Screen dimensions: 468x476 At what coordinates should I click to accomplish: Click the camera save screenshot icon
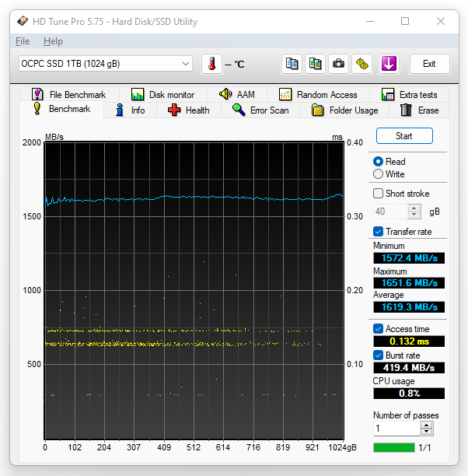(x=338, y=64)
